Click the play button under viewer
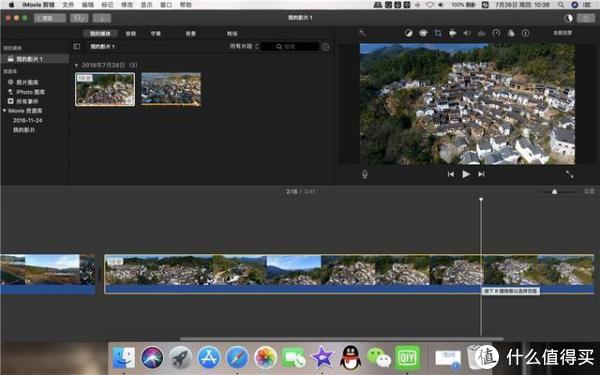This screenshot has width=600, height=375. coord(466,174)
